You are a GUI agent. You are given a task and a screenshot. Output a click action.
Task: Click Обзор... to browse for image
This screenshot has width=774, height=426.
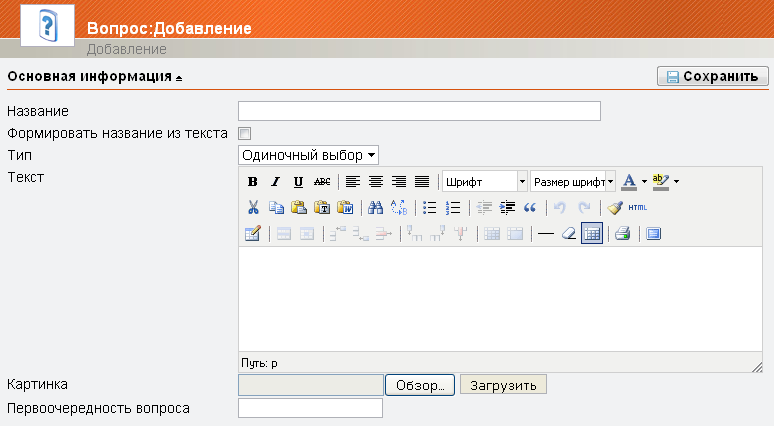(420, 385)
